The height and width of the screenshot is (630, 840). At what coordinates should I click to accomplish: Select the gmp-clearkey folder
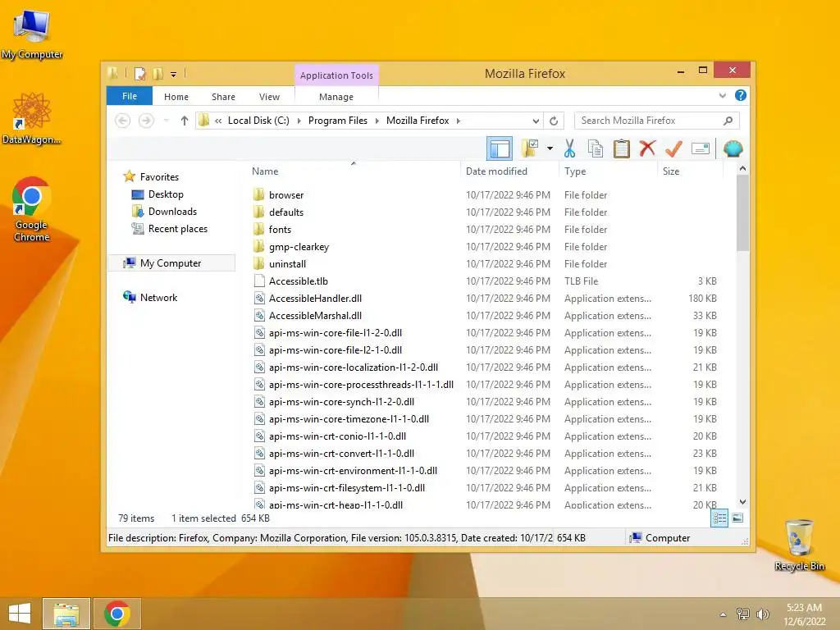(x=299, y=247)
